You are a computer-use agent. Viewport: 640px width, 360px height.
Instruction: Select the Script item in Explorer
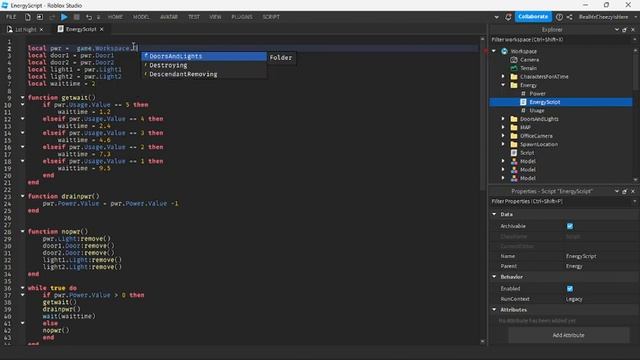(527, 153)
